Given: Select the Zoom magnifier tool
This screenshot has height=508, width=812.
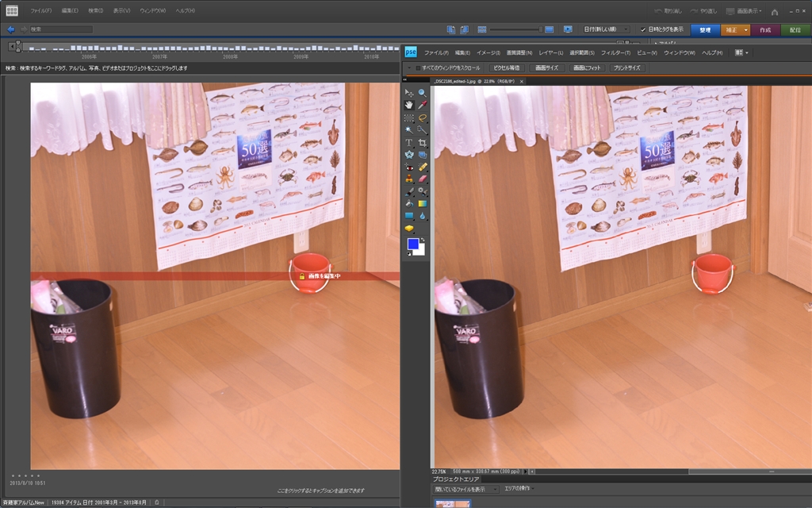Looking at the screenshot, I should click(x=423, y=93).
